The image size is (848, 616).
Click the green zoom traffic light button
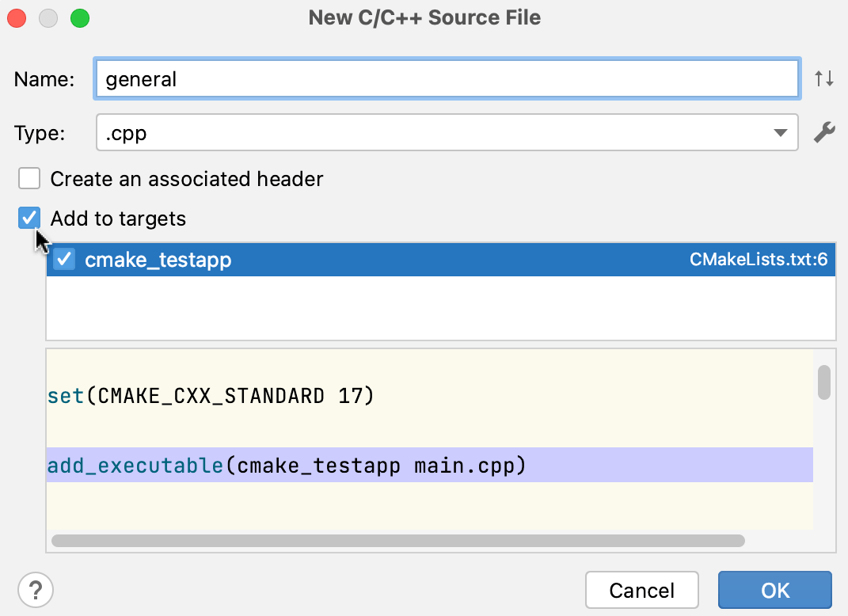click(x=79, y=17)
